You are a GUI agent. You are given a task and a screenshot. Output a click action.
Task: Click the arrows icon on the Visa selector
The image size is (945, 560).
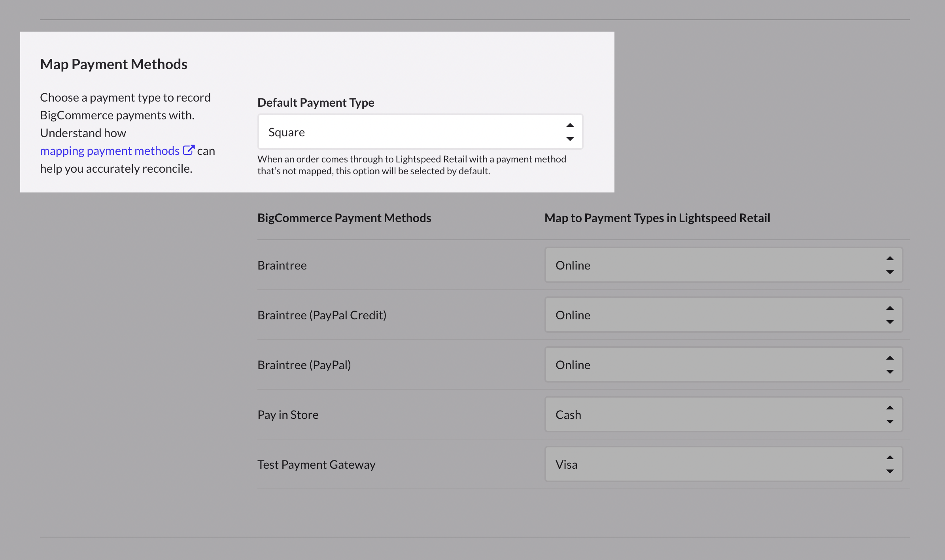click(x=890, y=464)
